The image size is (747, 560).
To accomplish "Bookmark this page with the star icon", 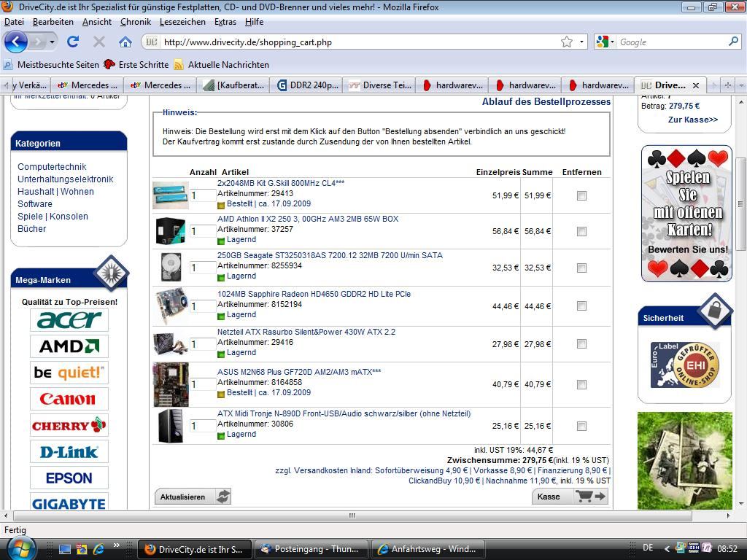I will point(566,42).
